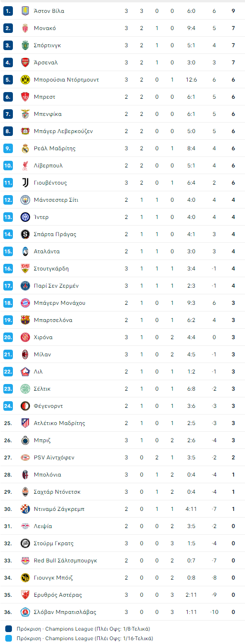This screenshot has width=245, height=644.
Task: Select the Crvena Zvezda team logo
Action: [25, 595]
